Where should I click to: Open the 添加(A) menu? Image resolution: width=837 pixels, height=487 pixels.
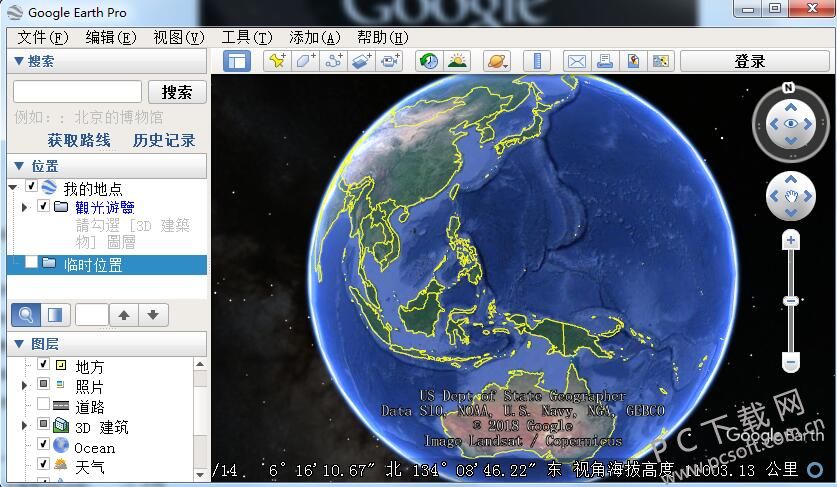point(314,37)
